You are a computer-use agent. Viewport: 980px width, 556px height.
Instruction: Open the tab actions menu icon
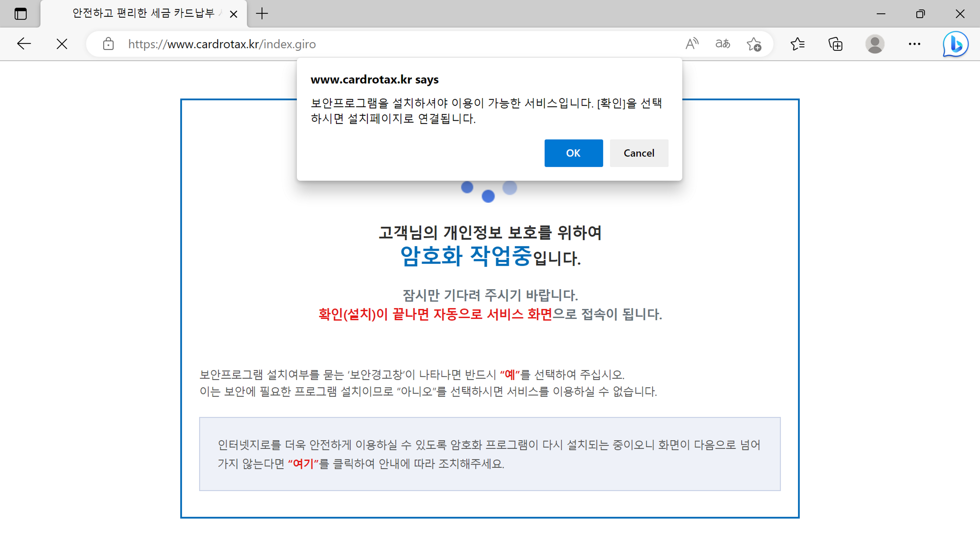pos(21,14)
